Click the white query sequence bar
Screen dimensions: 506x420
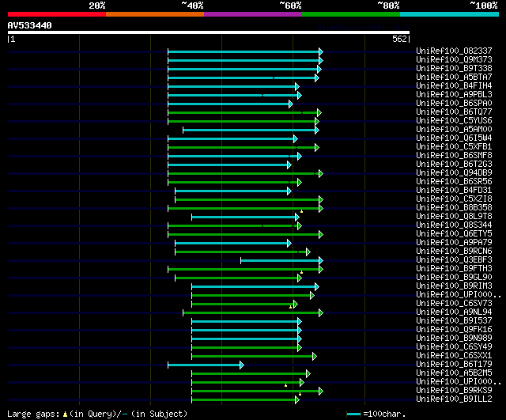coord(209,32)
